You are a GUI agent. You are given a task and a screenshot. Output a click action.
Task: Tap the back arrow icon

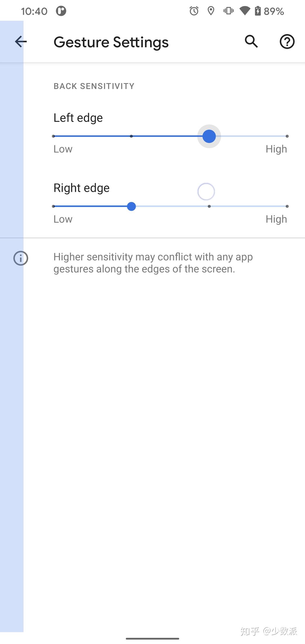coord(21,42)
